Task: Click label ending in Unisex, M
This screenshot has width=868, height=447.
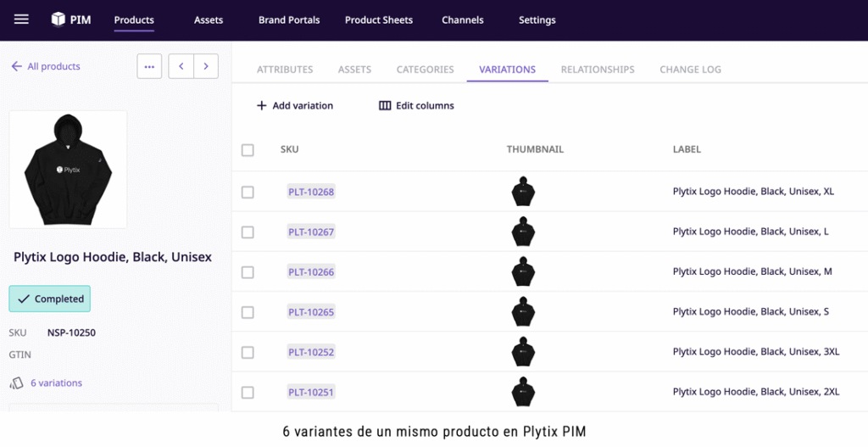Action: coord(753,271)
